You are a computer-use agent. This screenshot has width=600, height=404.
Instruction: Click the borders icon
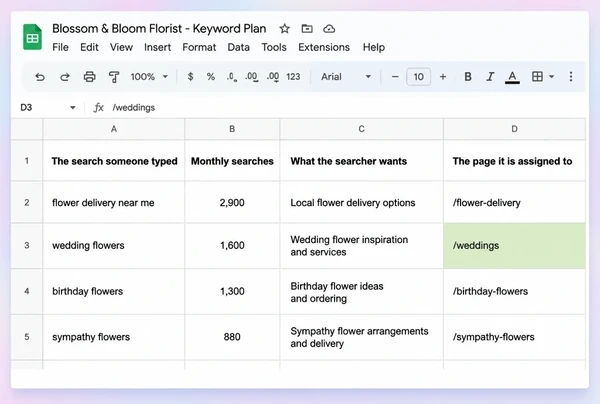(x=537, y=77)
